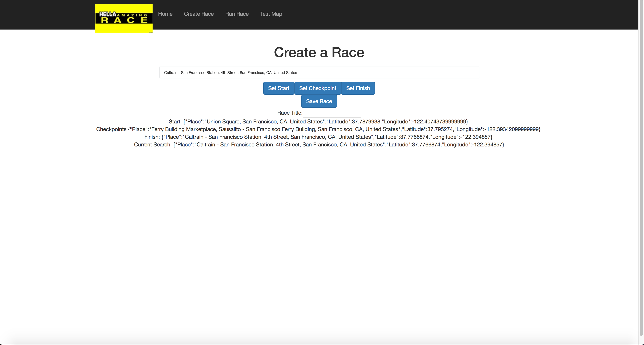Click the Hella Amazing Race logo
The image size is (644, 345).
click(x=123, y=18)
